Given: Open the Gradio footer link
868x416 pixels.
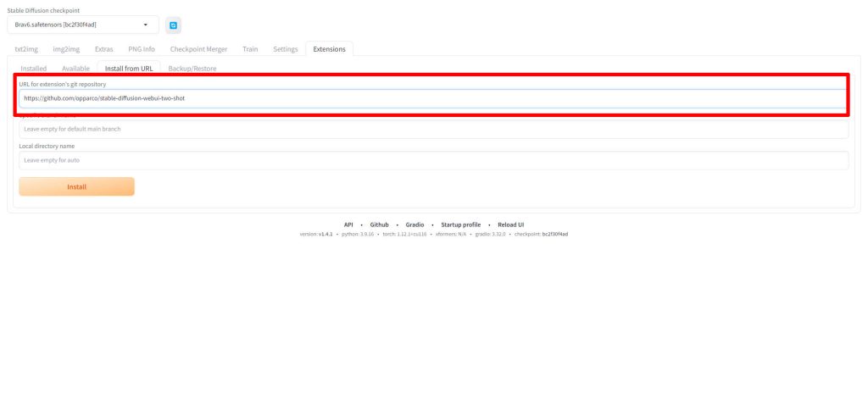Looking at the screenshot, I should click(x=415, y=225).
